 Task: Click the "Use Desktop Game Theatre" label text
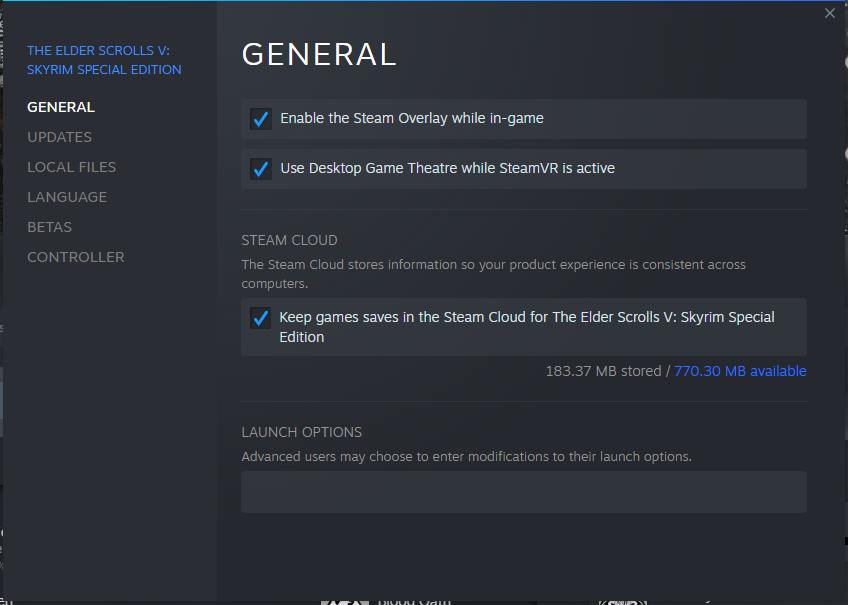[447, 168]
